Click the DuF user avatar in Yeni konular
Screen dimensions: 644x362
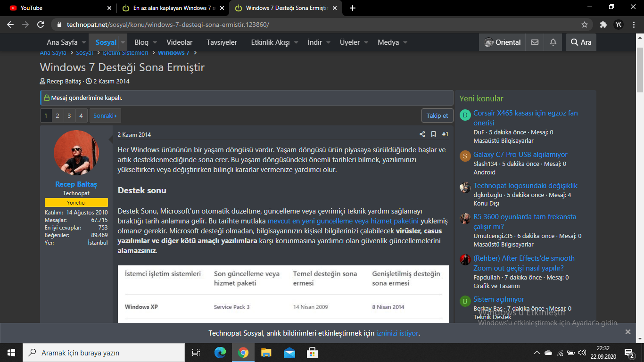point(465,115)
